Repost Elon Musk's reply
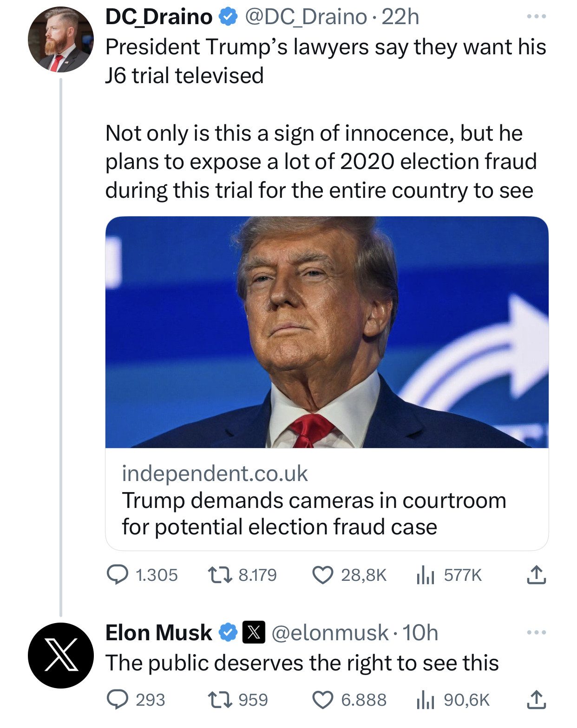This screenshot has height=728, width=577. tap(220, 699)
